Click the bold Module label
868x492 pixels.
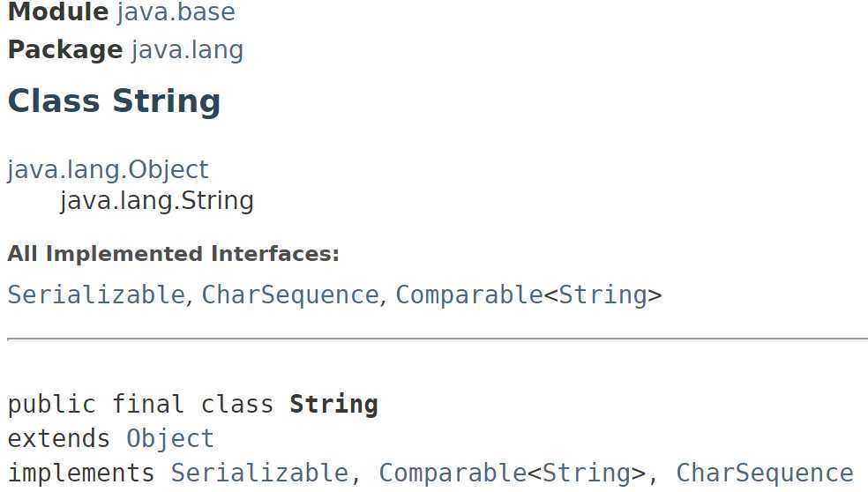pyautogui.click(x=58, y=11)
